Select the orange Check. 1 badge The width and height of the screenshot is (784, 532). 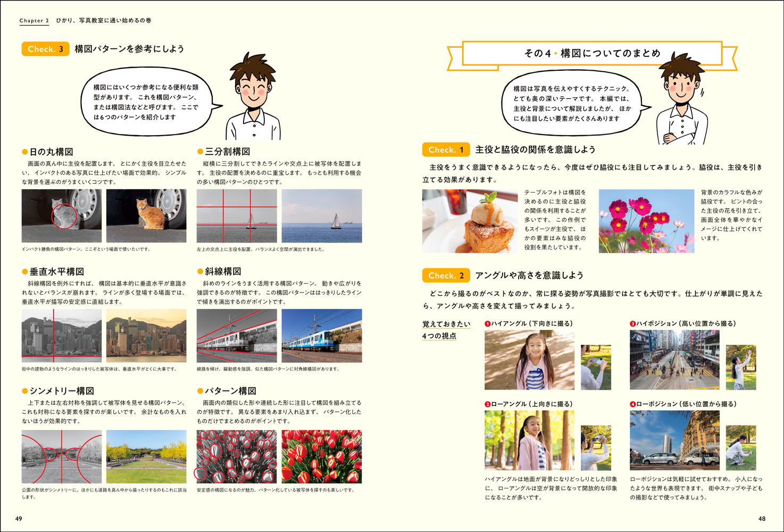click(446, 150)
